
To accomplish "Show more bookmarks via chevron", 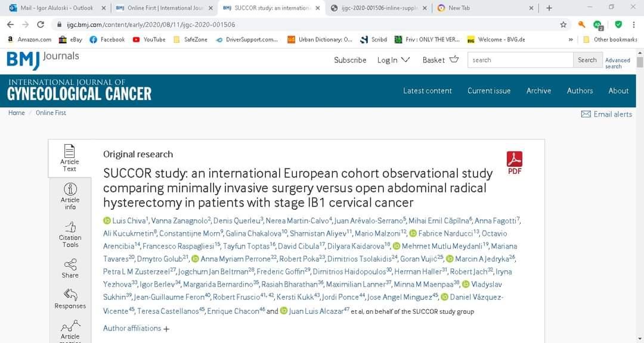I will click(x=571, y=40).
